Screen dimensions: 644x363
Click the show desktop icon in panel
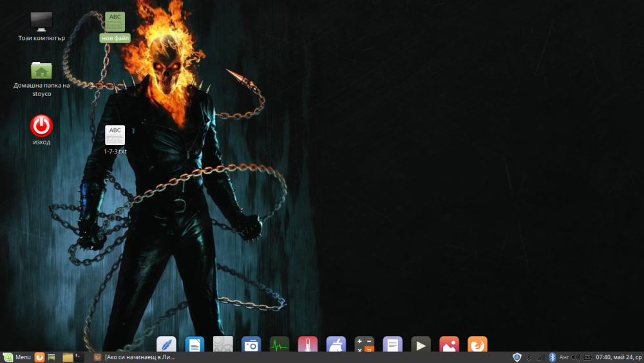(x=52, y=357)
